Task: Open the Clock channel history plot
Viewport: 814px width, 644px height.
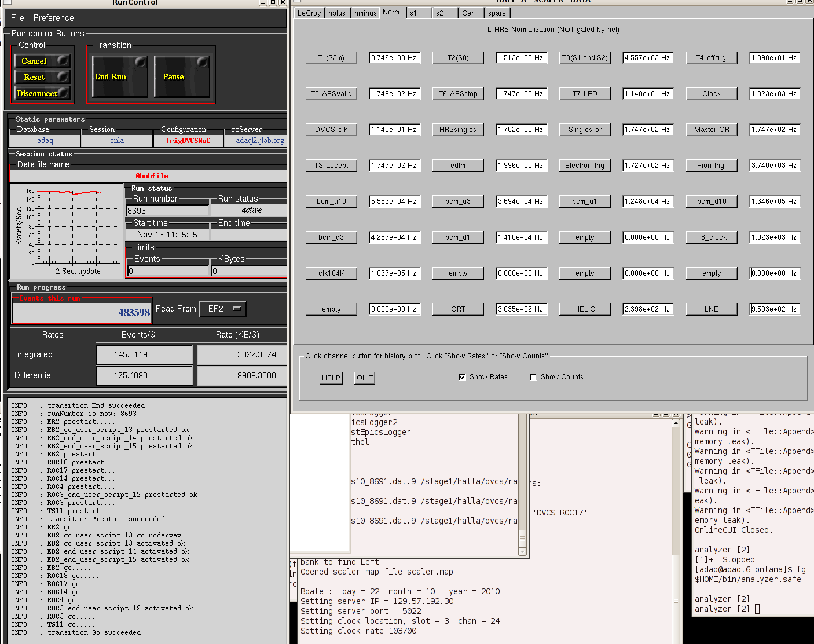Action: tap(712, 94)
